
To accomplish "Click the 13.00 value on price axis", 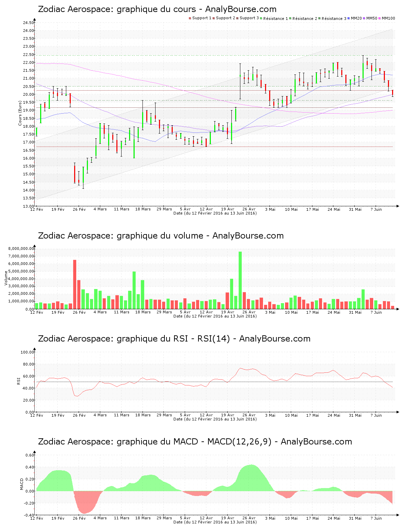I will tap(29, 206).
